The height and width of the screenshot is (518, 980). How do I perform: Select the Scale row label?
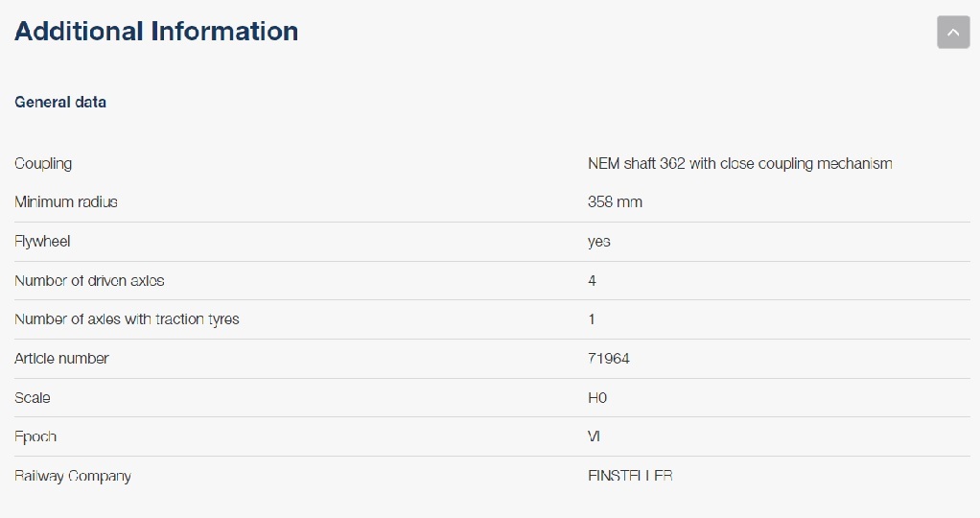(x=33, y=398)
